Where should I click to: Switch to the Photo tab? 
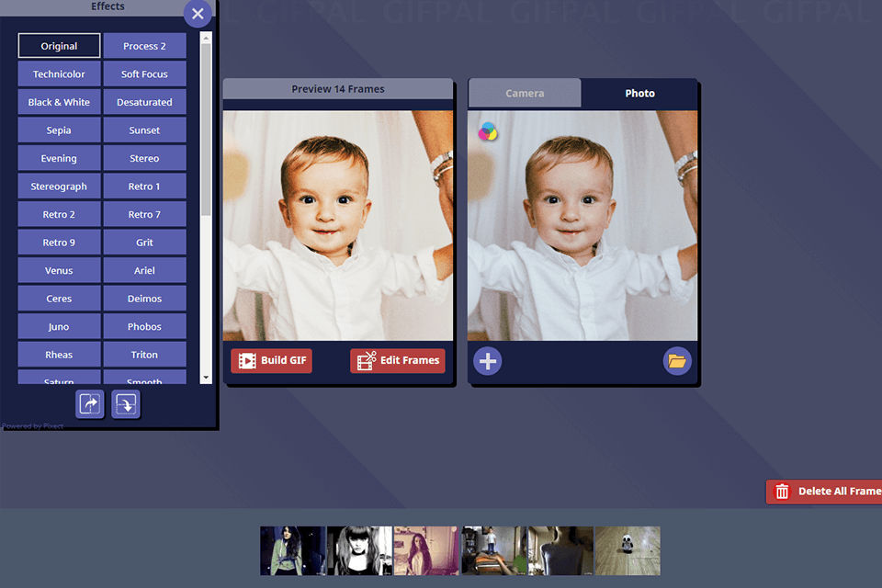tap(639, 93)
